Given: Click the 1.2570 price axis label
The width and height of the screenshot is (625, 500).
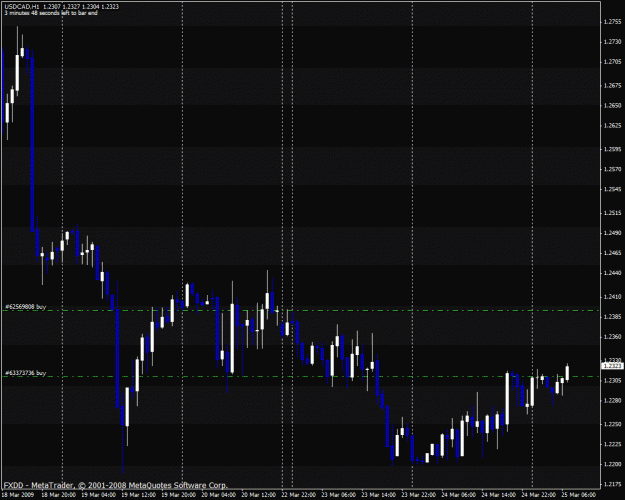Looking at the screenshot, I should pyautogui.click(x=612, y=169).
